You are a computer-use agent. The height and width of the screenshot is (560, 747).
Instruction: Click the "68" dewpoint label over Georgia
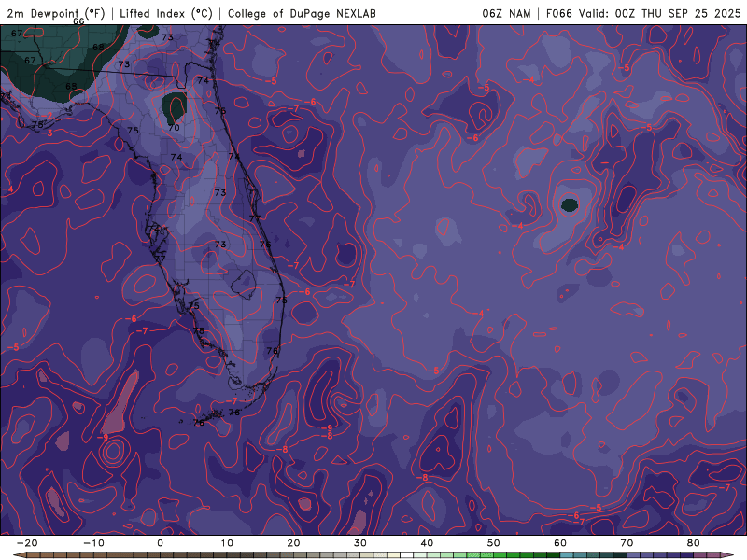[x=98, y=48]
